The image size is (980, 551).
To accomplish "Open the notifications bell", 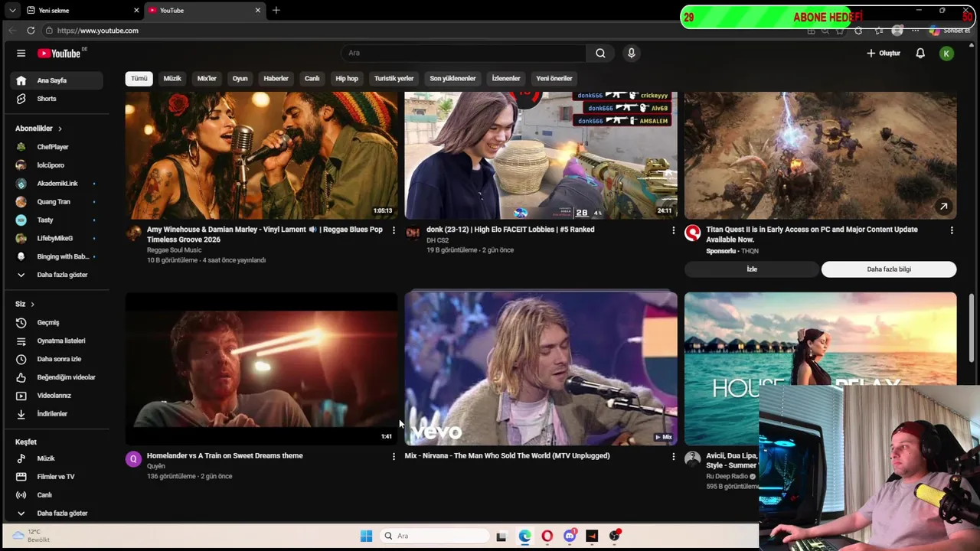I will 920,53.
